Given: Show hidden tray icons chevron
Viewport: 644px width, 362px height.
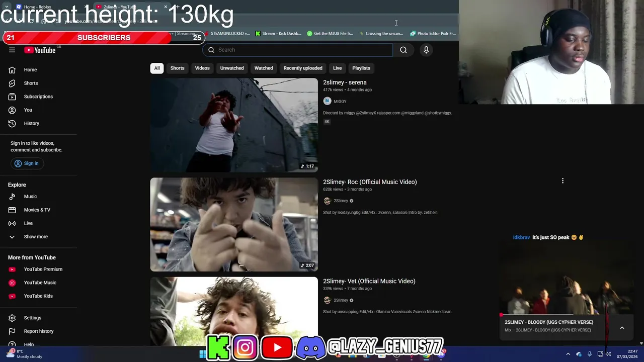Looking at the screenshot, I should pos(568,354).
